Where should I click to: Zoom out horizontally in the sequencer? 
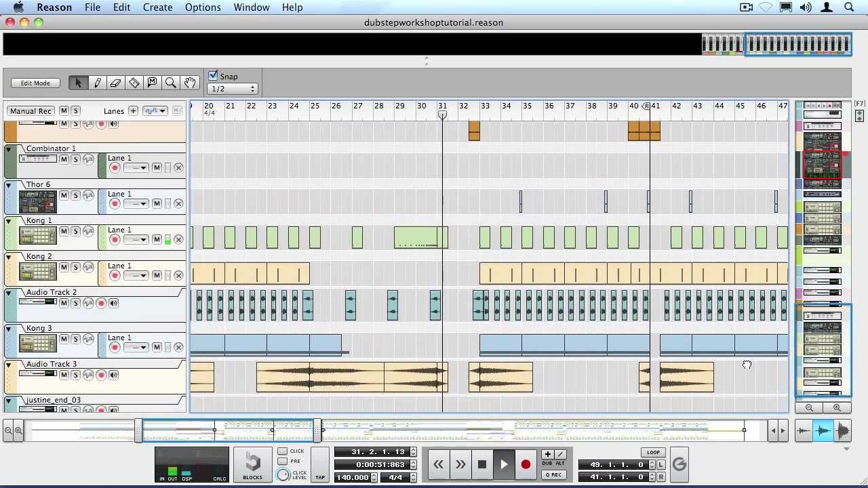(8, 430)
